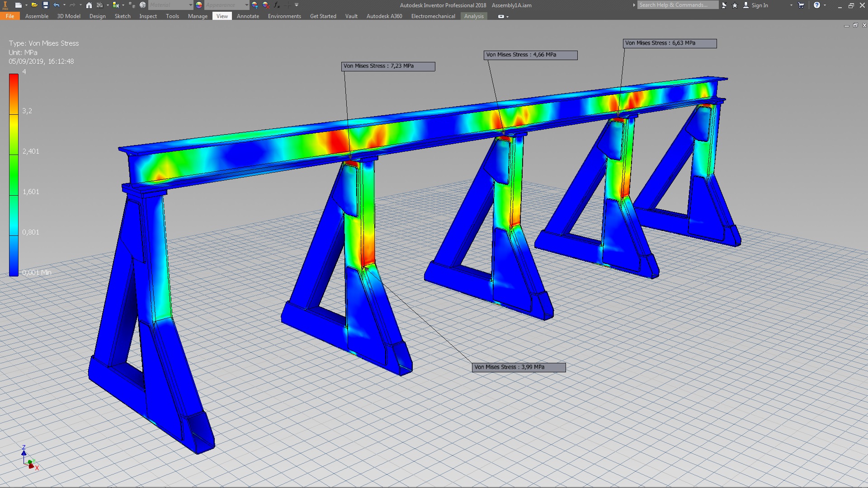
Task: Open the appearance color wheel icon
Action: click(x=199, y=5)
